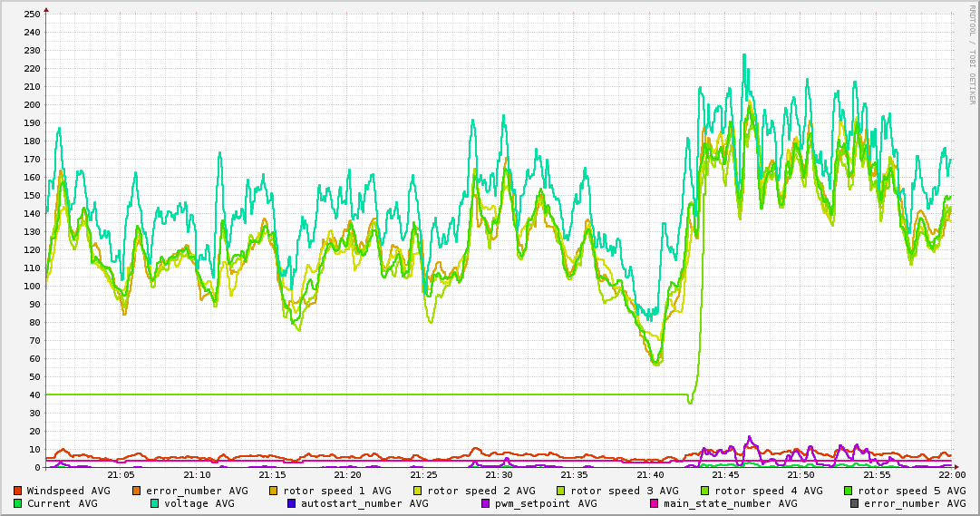Click the 0 value on the y-axis
Image resolution: width=980 pixels, height=516 pixels.
coord(37,467)
